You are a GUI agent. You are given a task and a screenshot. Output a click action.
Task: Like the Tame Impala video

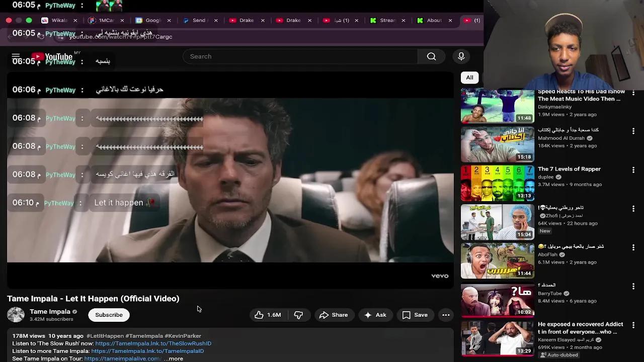click(268, 315)
